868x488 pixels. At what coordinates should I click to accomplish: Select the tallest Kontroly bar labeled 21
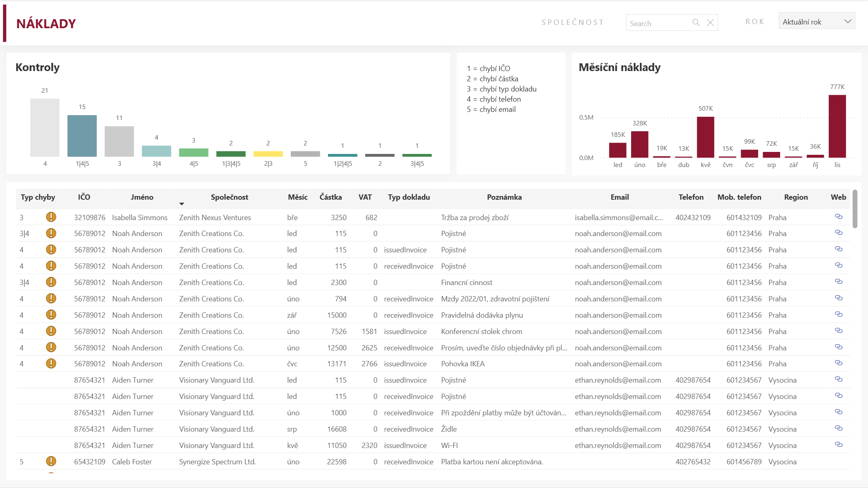pyautogui.click(x=45, y=127)
